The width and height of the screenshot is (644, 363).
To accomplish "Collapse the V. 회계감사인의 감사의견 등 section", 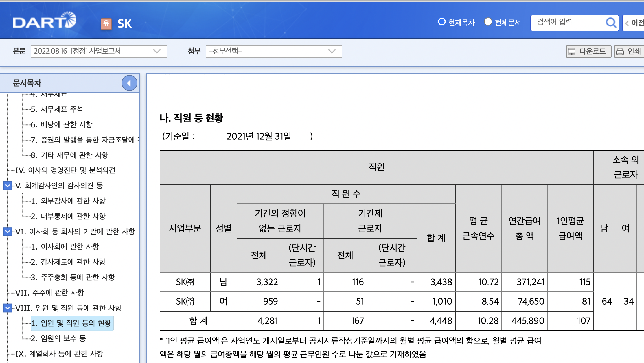I will (x=8, y=185).
